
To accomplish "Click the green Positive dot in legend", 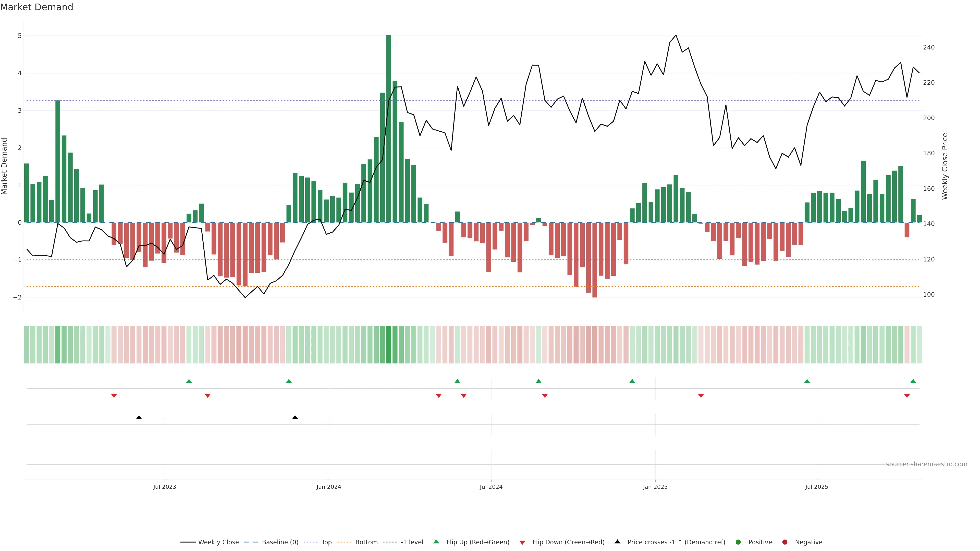I will click(738, 542).
